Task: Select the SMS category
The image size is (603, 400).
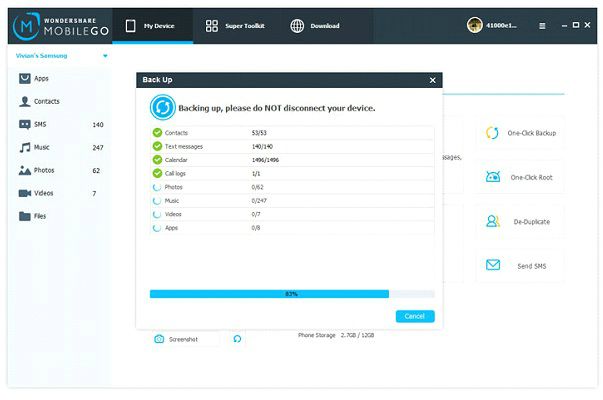Action: (40, 124)
